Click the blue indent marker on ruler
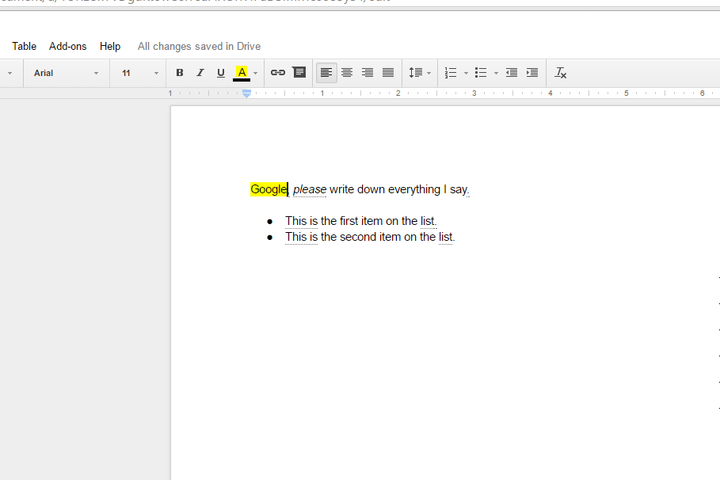Viewport: 720px width, 480px height. (247, 94)
